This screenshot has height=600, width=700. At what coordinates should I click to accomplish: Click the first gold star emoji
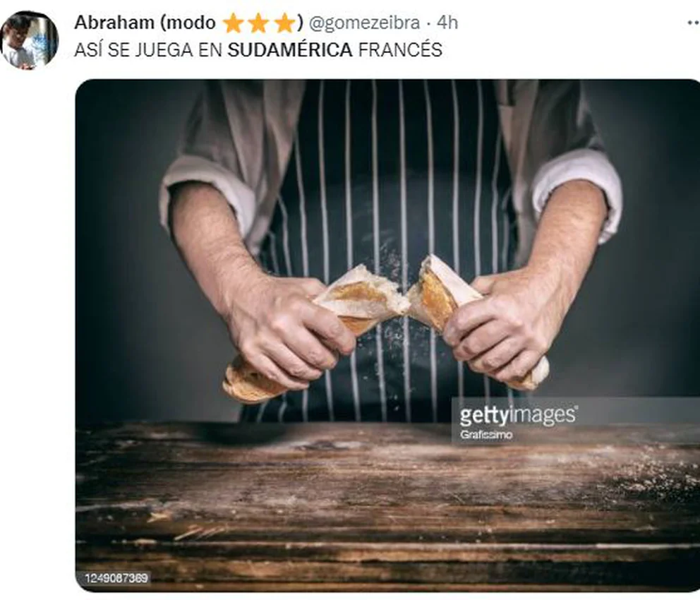coord(233,23)
